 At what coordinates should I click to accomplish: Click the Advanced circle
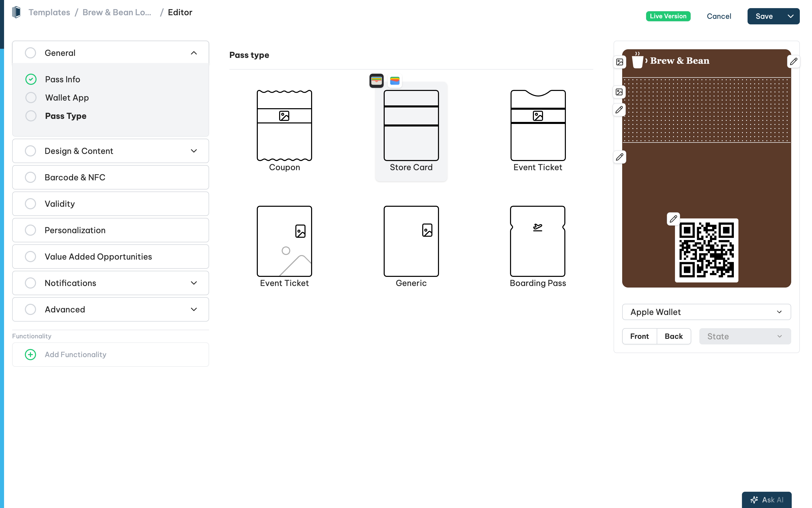click(x=30, y=309)
